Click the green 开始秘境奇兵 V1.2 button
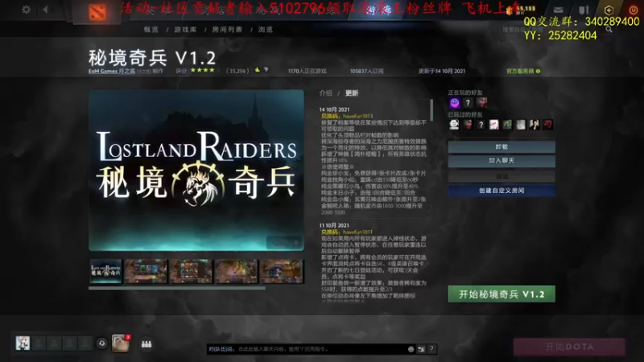The image size is (644, 362). (502, 294)
